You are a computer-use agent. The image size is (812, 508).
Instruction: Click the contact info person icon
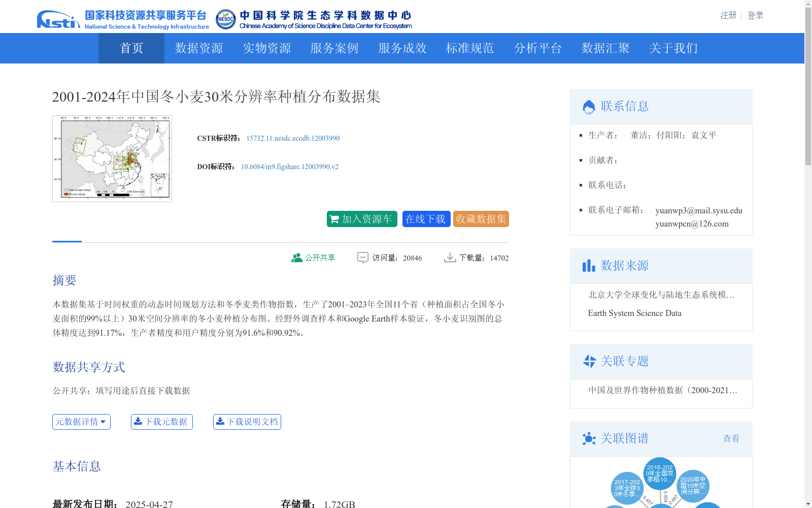coord(589,107)
